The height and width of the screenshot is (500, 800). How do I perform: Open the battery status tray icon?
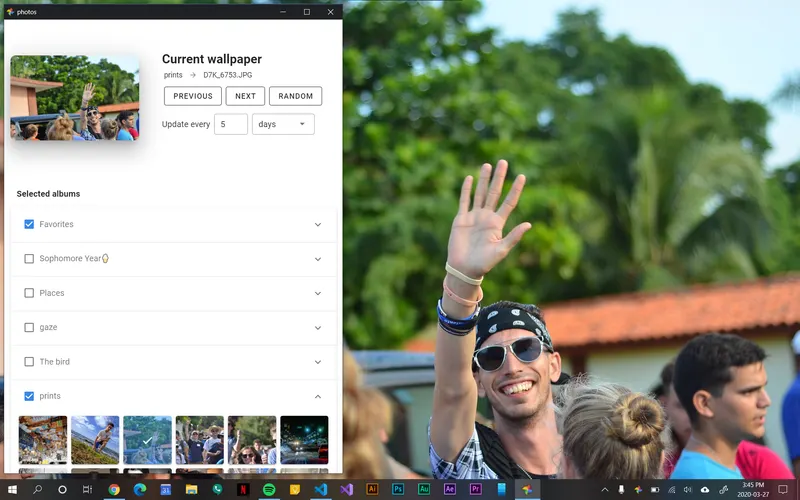click(655, 490)
